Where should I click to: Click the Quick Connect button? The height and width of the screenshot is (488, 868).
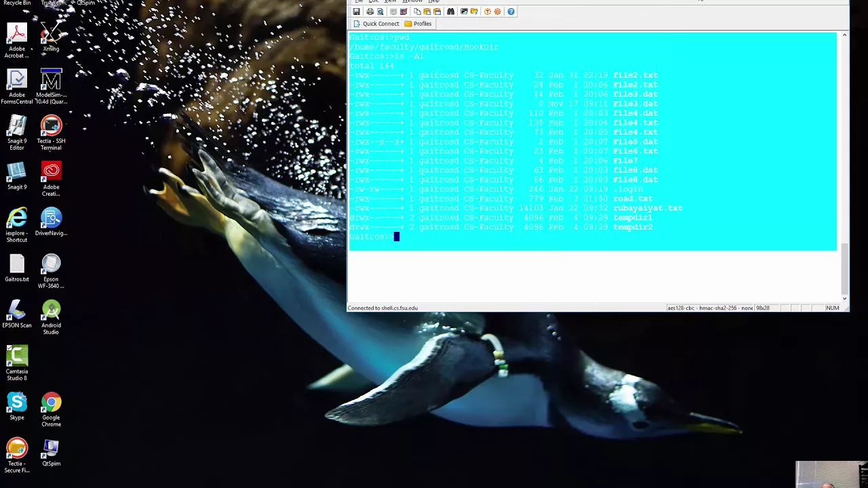click(x=376, y=24)
